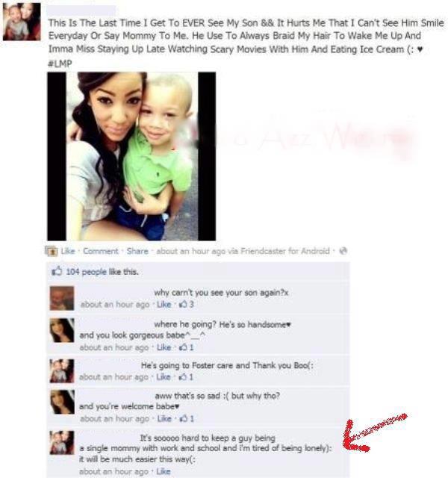The width and height of the screenshot is (448, 478).
Task: Click thumbs-up count on "where he going" comment
Action: 187,347
